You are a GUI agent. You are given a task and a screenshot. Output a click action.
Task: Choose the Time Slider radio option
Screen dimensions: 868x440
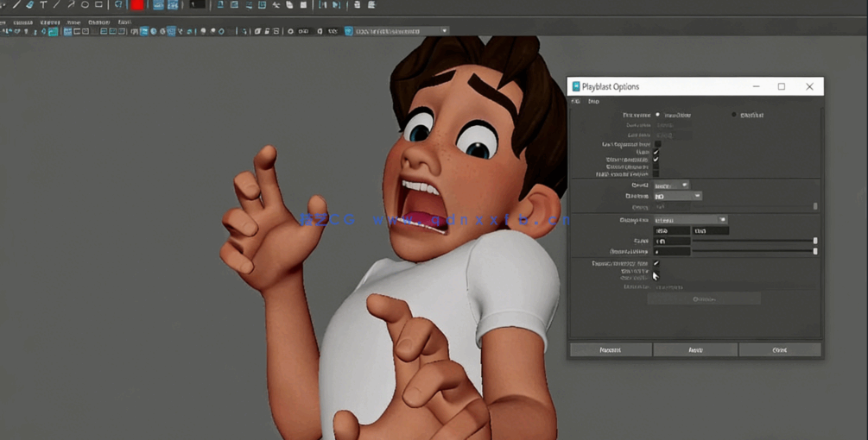pos(658,115)
